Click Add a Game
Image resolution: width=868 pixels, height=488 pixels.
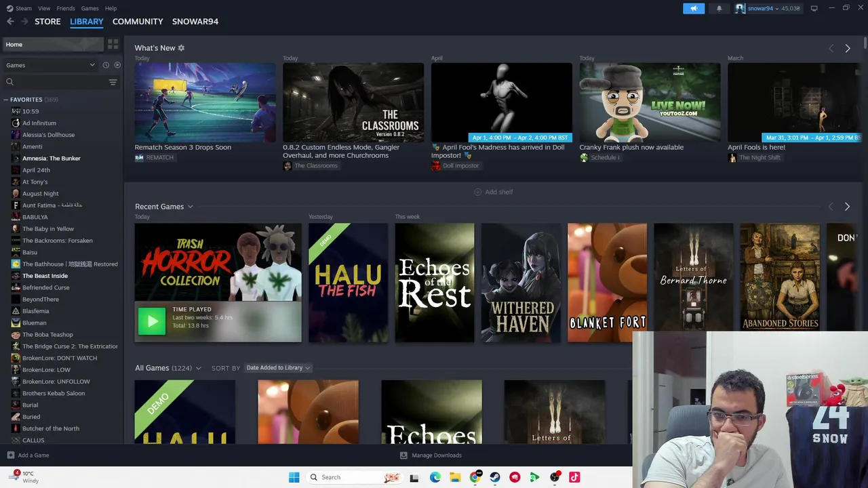click(28, 455)
